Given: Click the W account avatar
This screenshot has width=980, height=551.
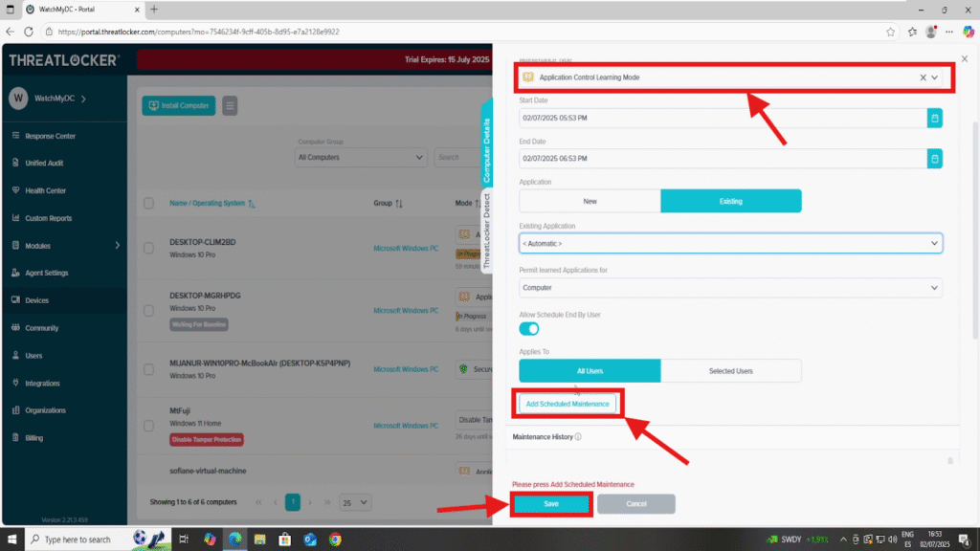Looking at the screenshot, I should [x=18, y=99].
